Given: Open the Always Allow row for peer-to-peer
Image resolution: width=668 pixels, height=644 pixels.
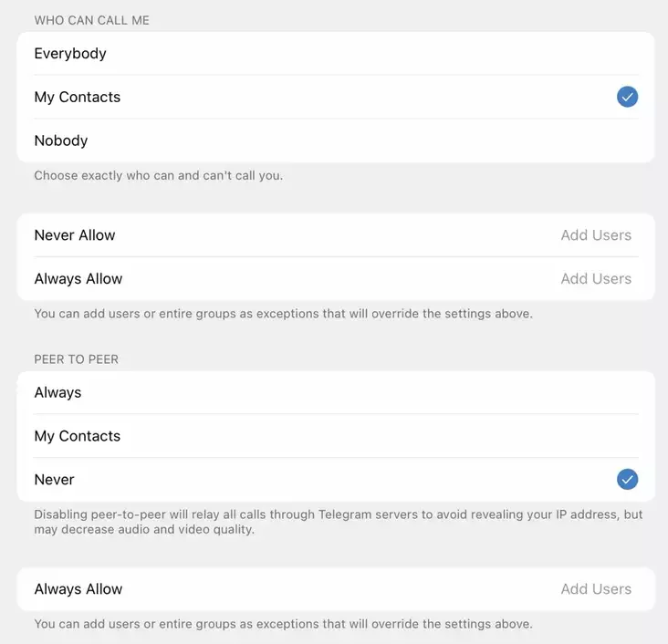Looking at the screenshot, I should click(x=336, y=588).
